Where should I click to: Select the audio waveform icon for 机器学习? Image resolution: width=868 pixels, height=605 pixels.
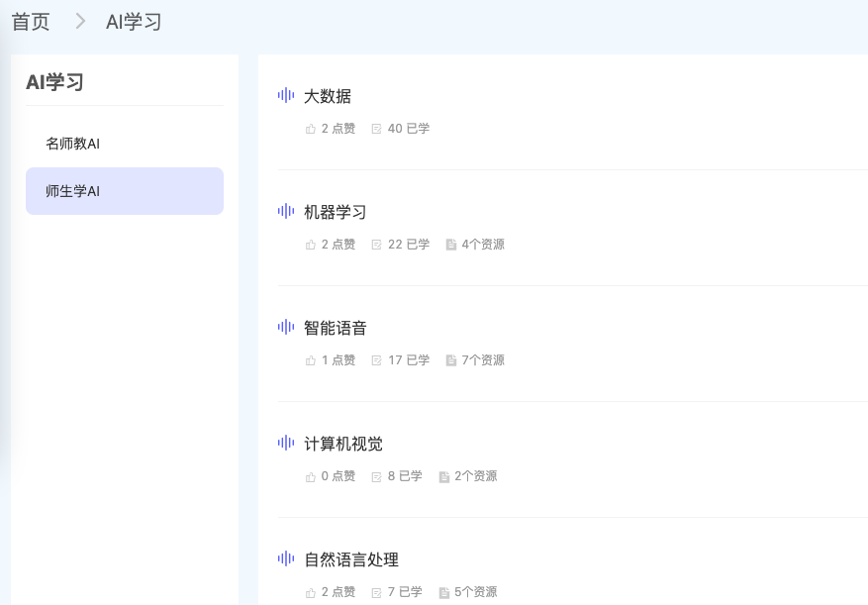click(x=286, y=212)
